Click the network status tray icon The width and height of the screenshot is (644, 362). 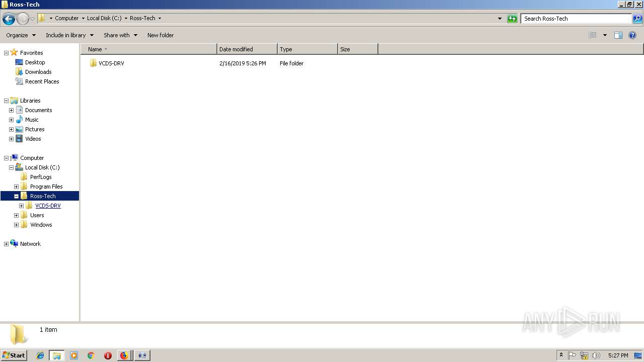click(584, 355)
